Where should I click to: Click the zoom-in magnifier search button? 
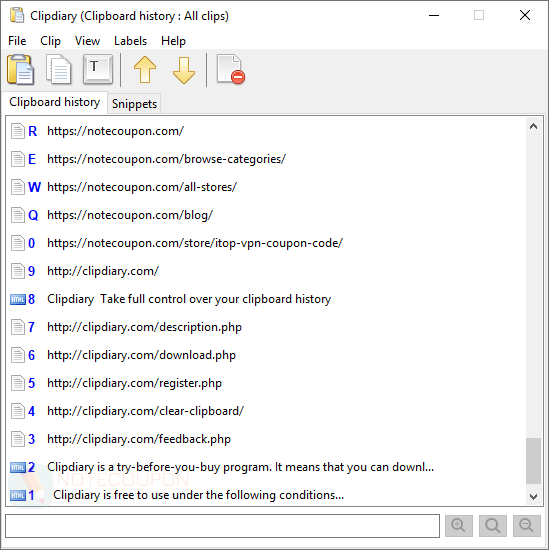coord(459,525)
